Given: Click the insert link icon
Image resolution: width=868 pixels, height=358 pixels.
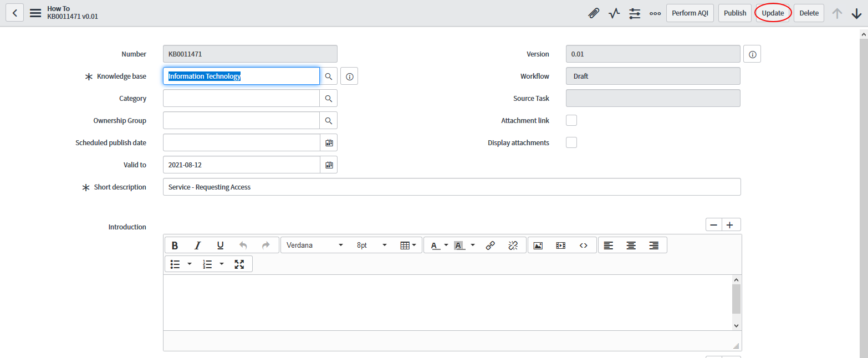Looking at the screenshot, I should pos(490,246).
